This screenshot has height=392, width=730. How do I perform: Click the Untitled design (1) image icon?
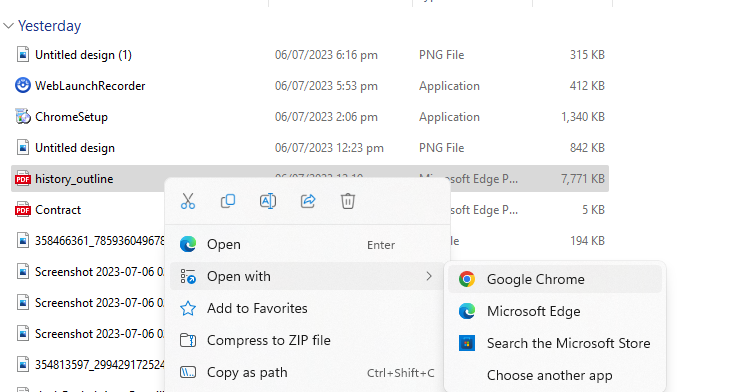[22, 55]
